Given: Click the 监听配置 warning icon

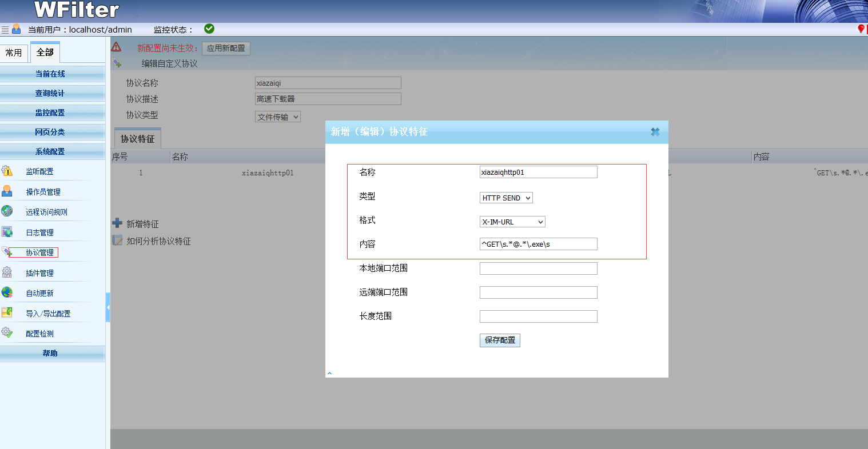Looking at the screenshot, I should tap(7, 171).
